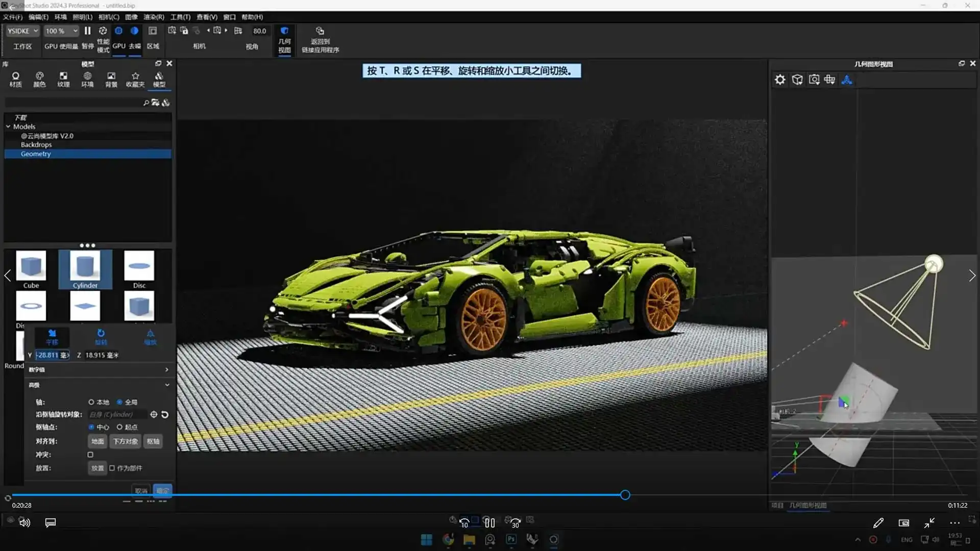Check the 作为部件 as-part checkbox
This screenshot has height=551, width=980.
click(x=112, y=468)
